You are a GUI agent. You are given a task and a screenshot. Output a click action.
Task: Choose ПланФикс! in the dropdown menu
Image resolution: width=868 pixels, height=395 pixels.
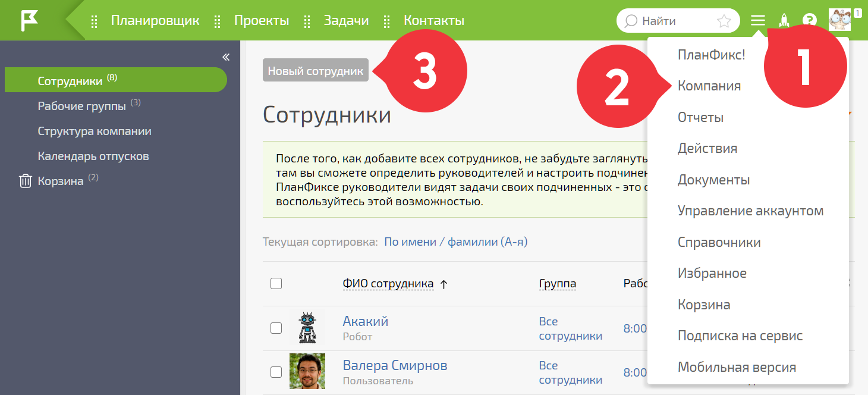coord(711,55)
